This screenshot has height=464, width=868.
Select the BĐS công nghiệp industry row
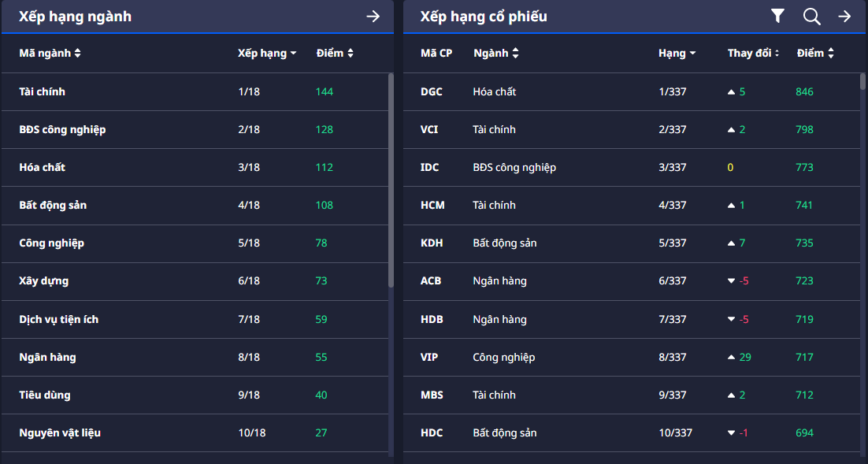click(x=62, y=129)
